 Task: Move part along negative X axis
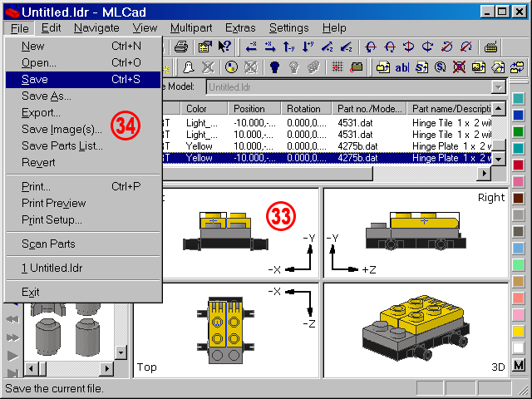(x=251, y=47)
